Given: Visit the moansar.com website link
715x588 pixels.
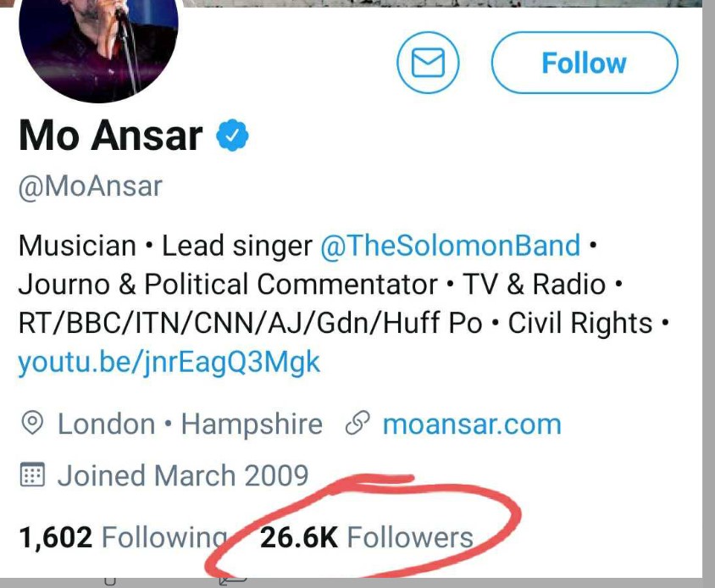Looking at the screenshot, I should (x=472, y=424).
